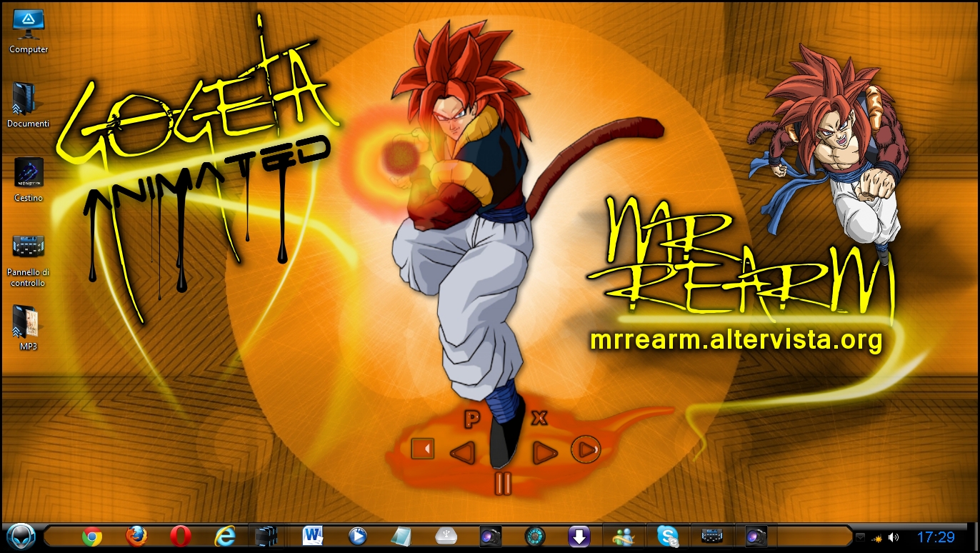The image size is (980, 553).
Task: Launch Google Chrome from the taskbar
Action: point(92,537)
